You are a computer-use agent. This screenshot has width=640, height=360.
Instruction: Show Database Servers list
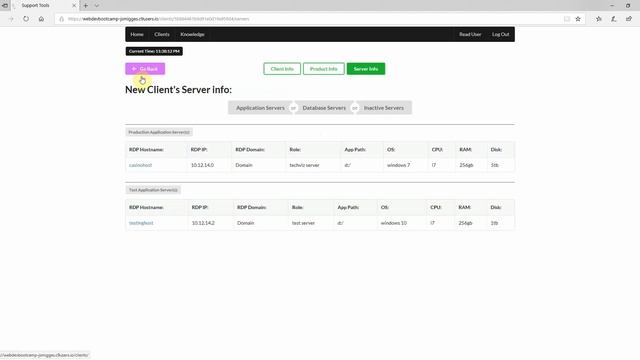tap(324, 108)
